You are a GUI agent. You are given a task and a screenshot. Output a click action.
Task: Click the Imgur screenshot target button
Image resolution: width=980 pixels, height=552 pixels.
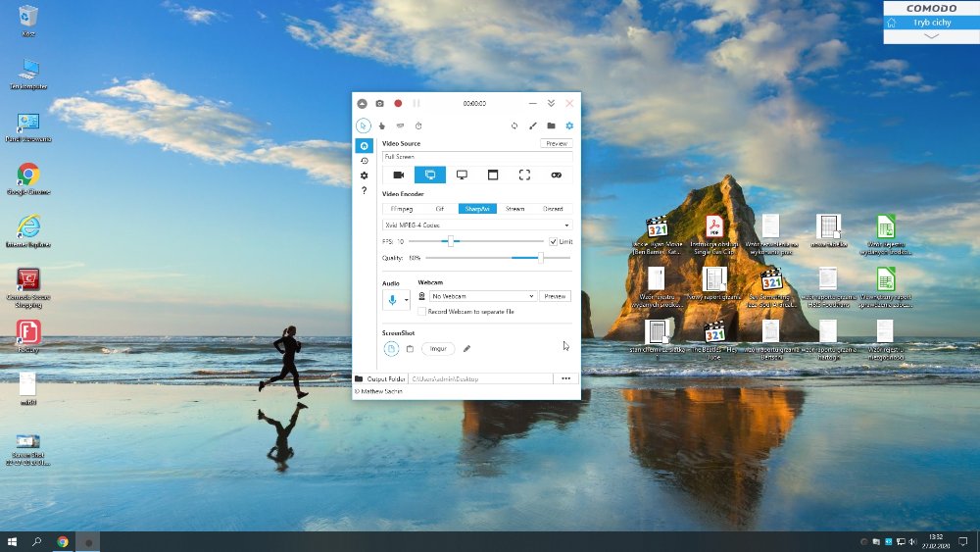438,348
